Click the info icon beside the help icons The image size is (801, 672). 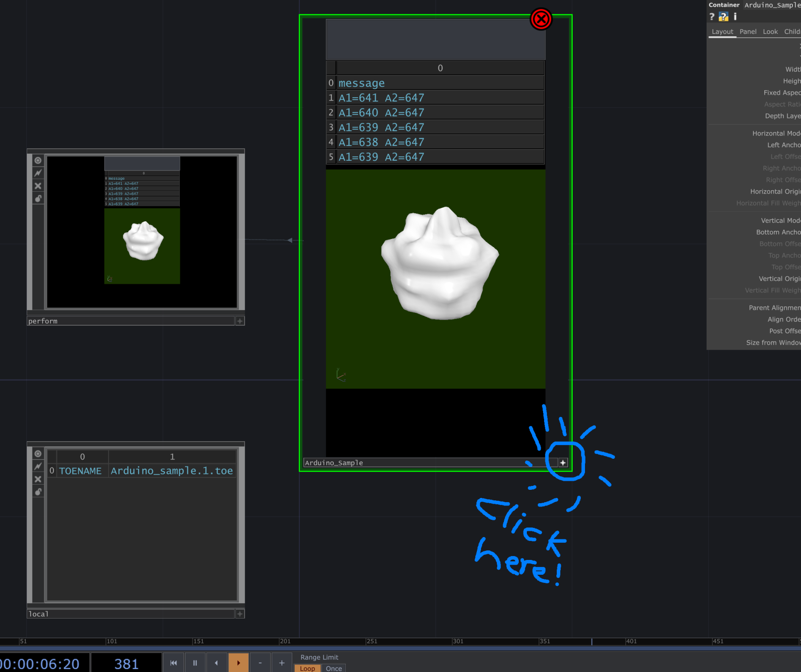[735, 16]
